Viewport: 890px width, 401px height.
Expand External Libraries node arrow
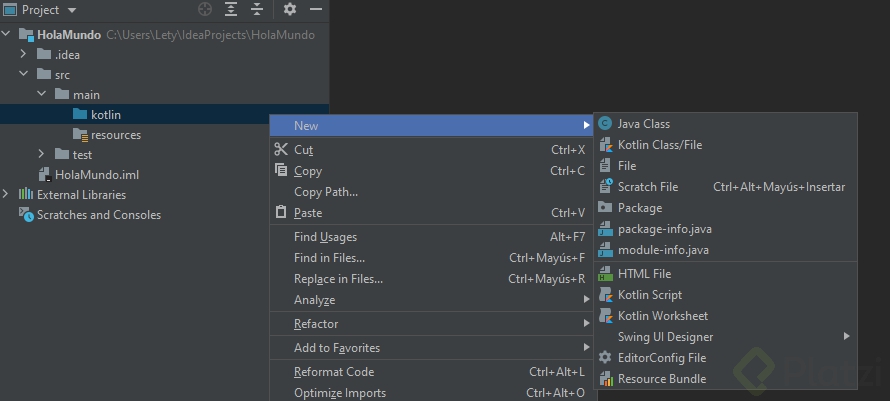pos(6,194)
